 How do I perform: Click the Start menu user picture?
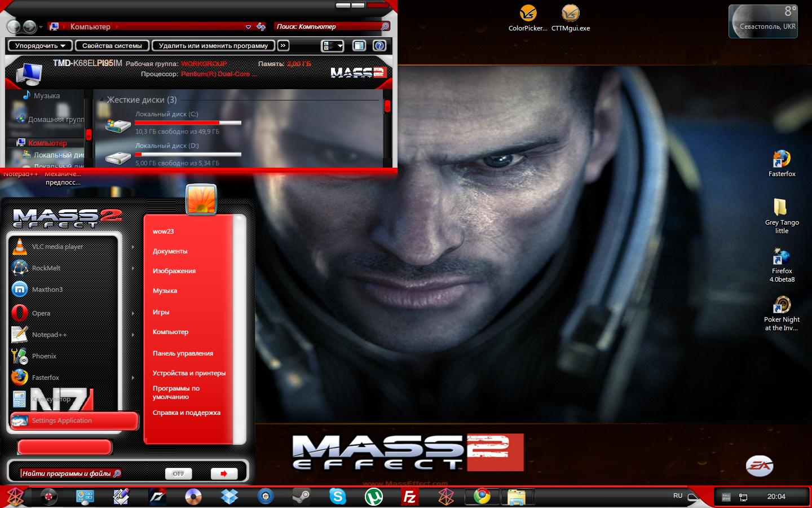201,199
